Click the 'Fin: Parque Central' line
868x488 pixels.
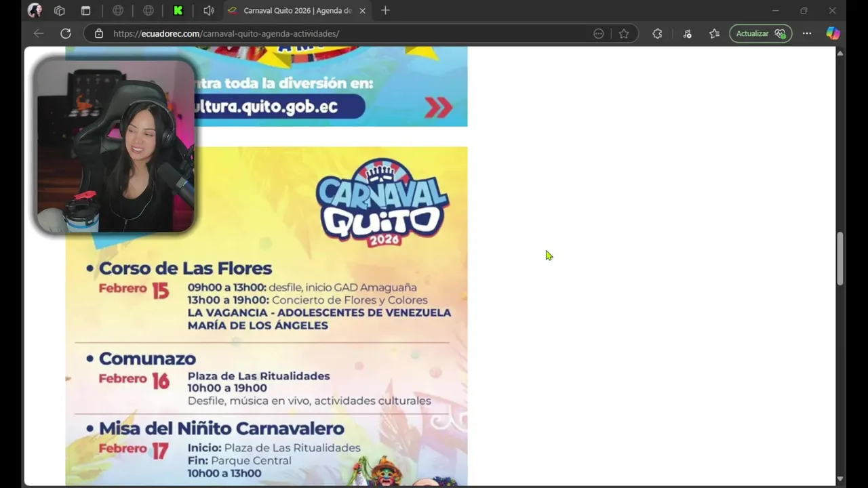[239, 461]
